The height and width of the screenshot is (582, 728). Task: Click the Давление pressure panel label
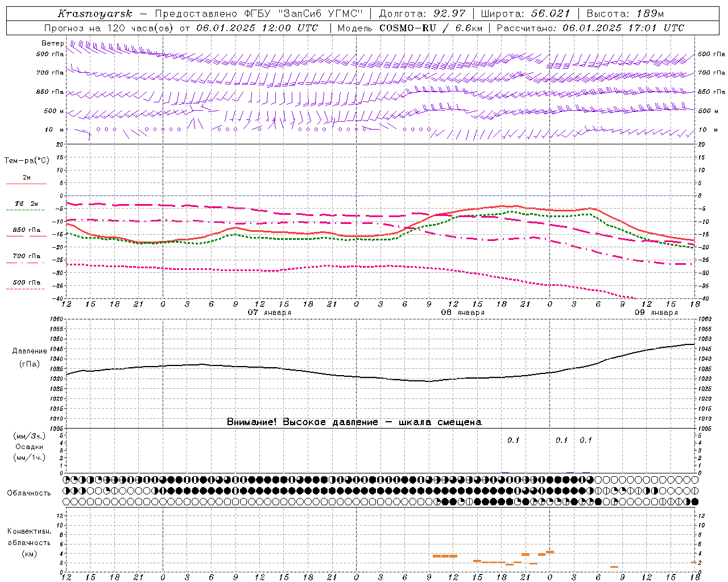30,351
